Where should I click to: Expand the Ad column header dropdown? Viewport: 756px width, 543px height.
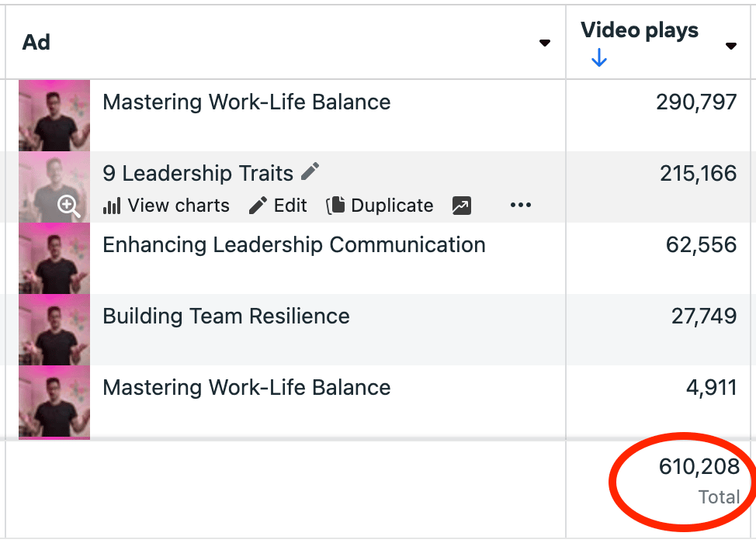coord(545,43)
